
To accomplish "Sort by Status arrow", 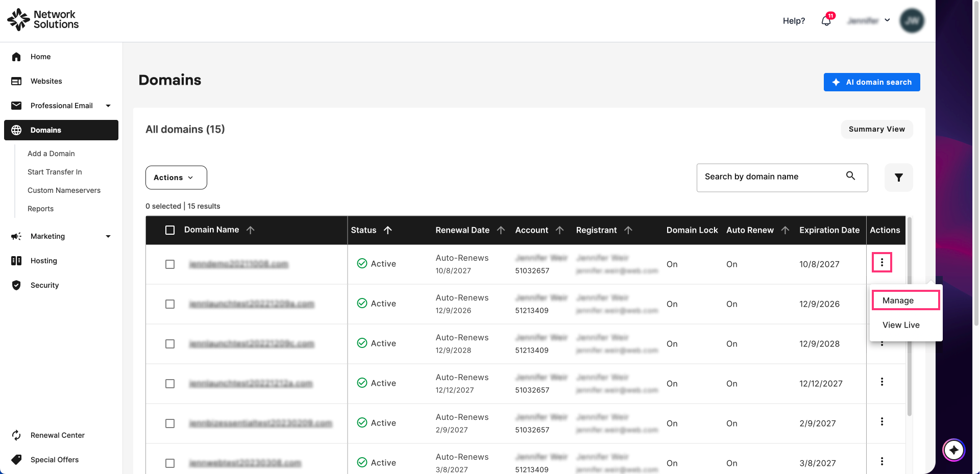I will pyautogui.click(x=388, y=230).
